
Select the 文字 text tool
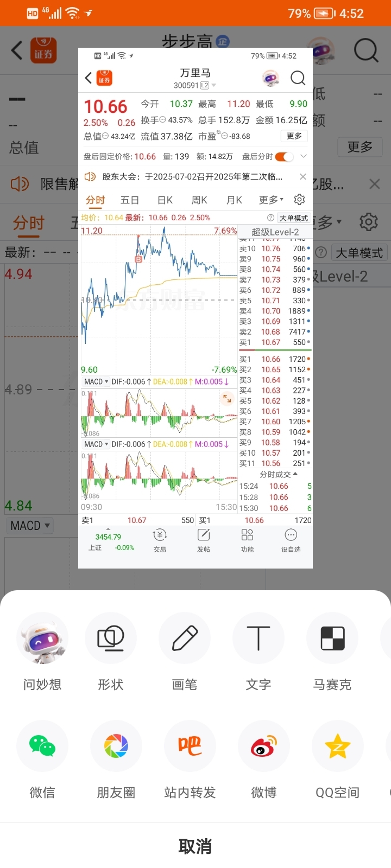[x=258, y=638]
